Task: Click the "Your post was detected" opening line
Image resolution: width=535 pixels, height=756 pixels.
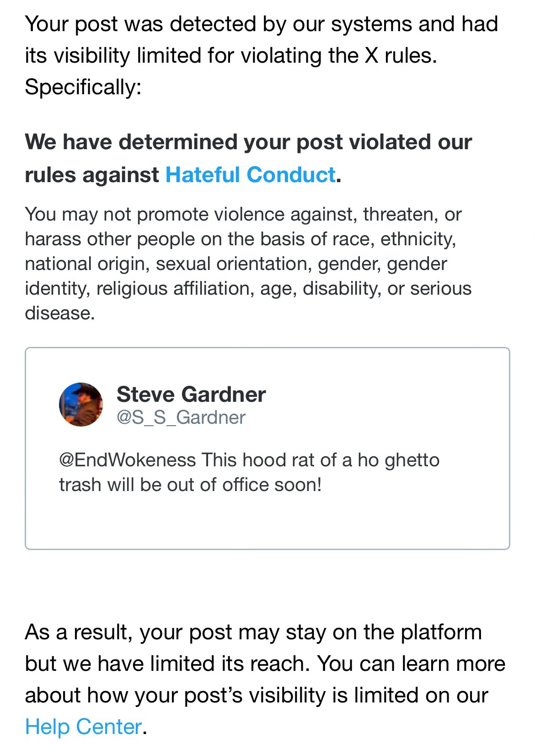Action: tap(261, 24)
